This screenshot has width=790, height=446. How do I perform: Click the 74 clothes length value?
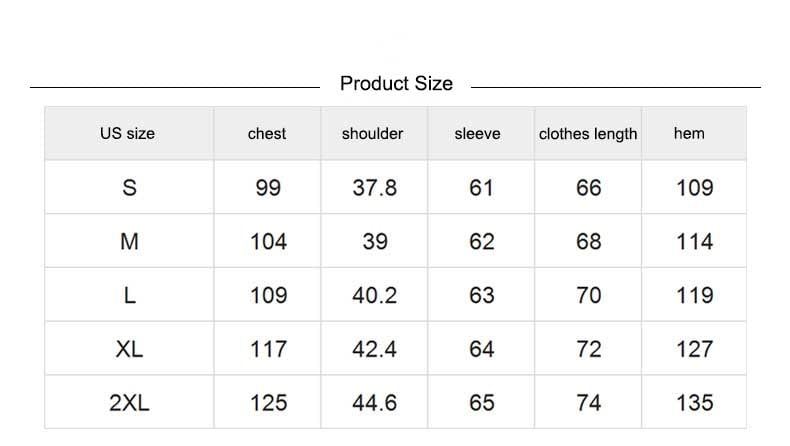point(589,404)
